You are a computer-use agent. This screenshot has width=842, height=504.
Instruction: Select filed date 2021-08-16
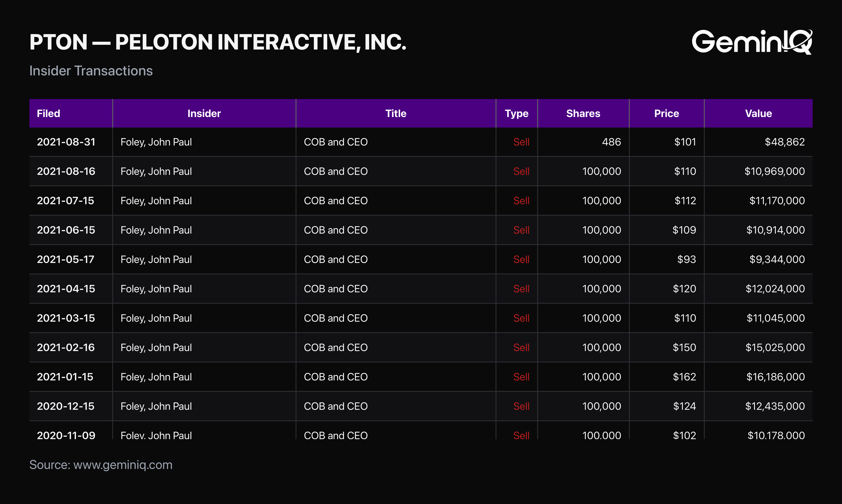(x=66, y=171)
